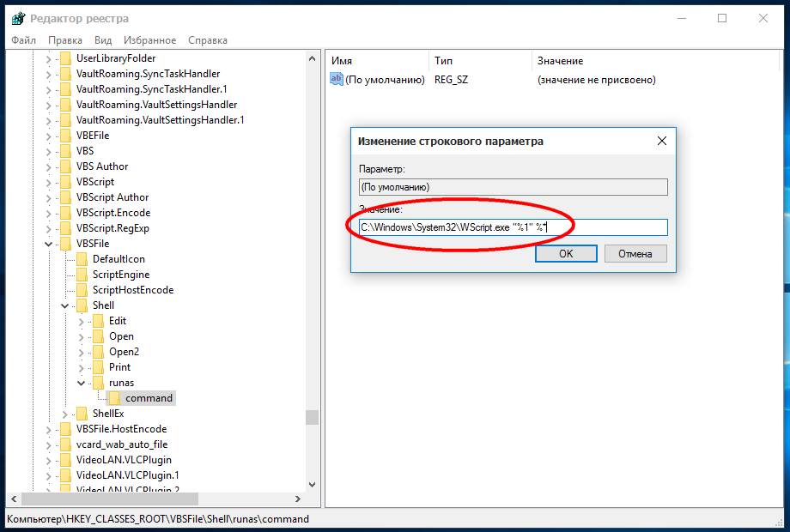The image size is (790, 532).
Task: Collapse the runas key
Action: point(81,383)
